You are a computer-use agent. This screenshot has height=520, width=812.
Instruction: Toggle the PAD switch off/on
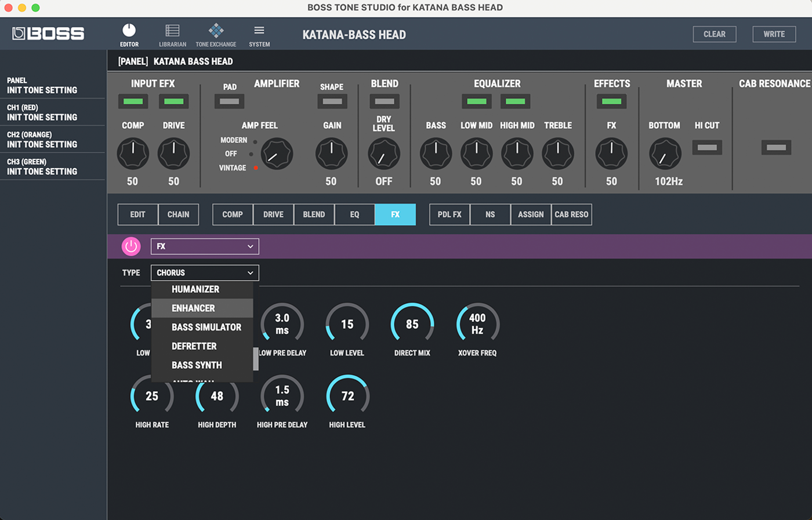(230, 101)
